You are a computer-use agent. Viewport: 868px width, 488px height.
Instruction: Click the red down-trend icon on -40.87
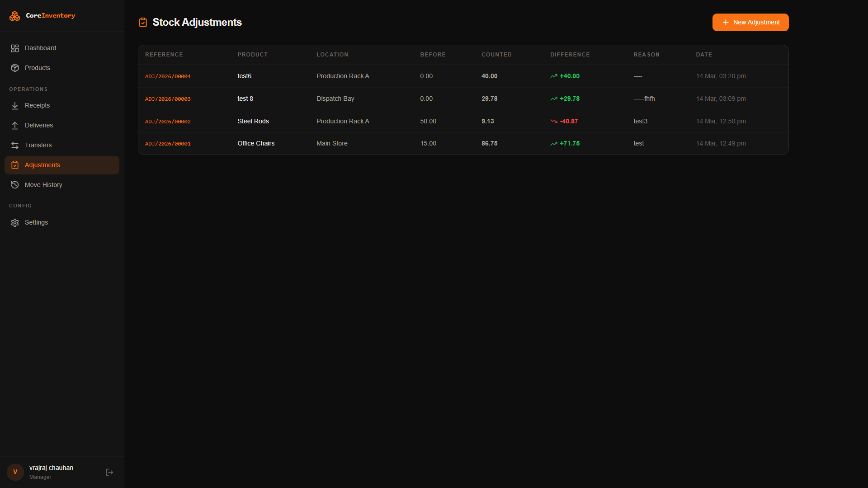554,121
